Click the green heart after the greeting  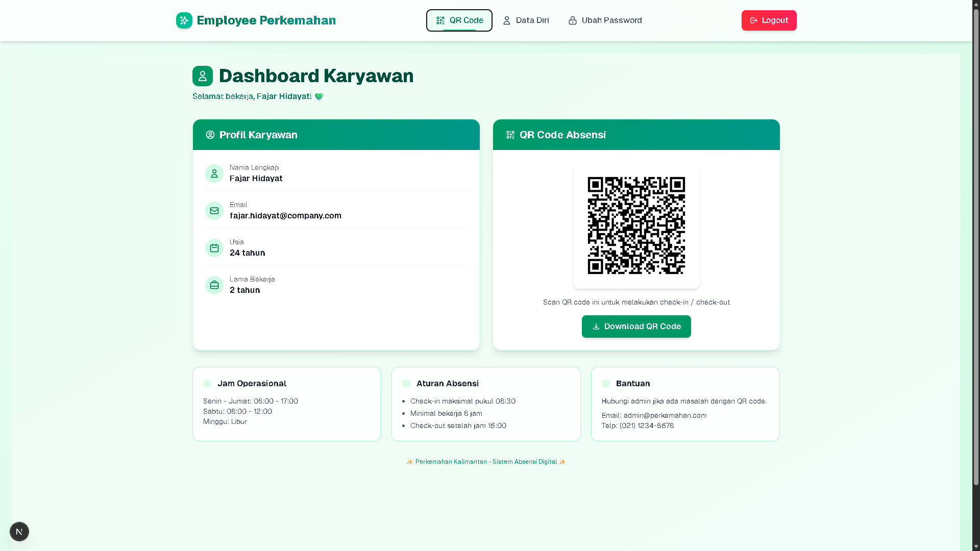click(319, 96)
